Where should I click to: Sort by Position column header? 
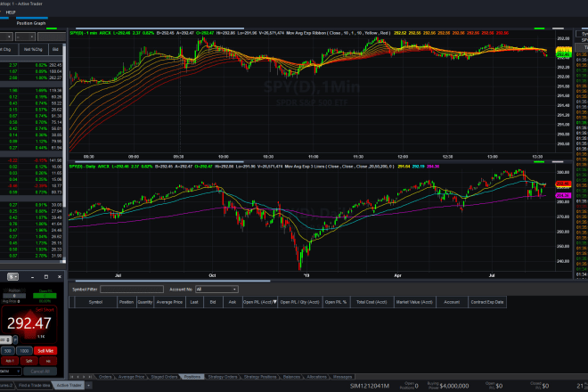tap(127, 302)
